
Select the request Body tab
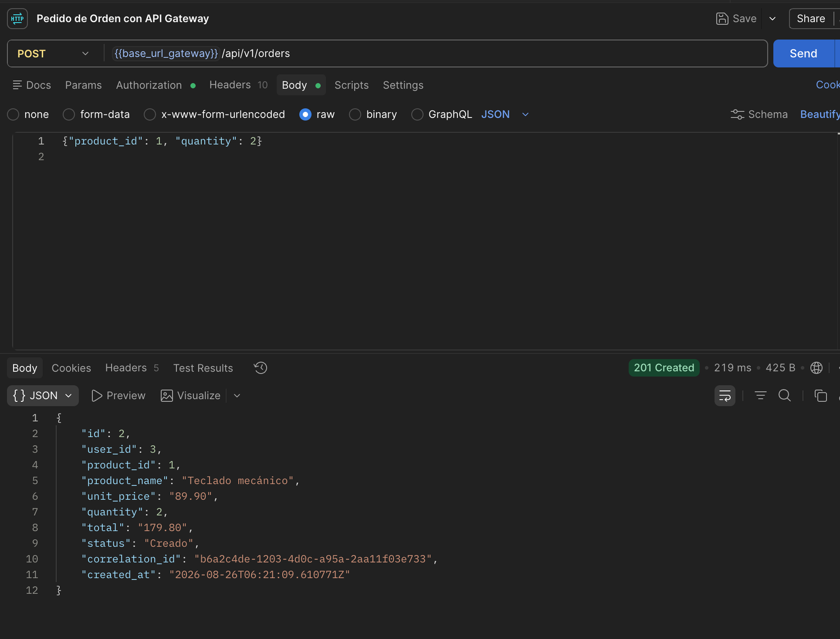click(301, 85)
